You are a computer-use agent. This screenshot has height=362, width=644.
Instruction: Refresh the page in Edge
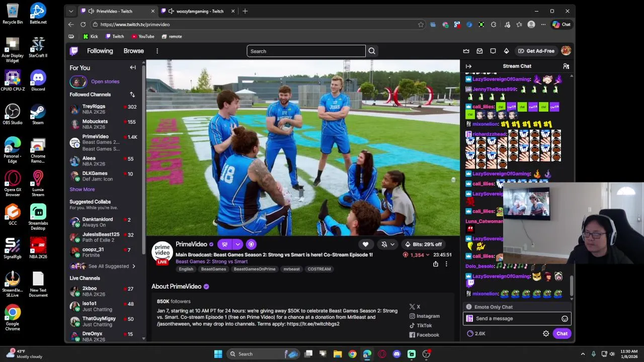pyautogui.click(x=83, y=24)
